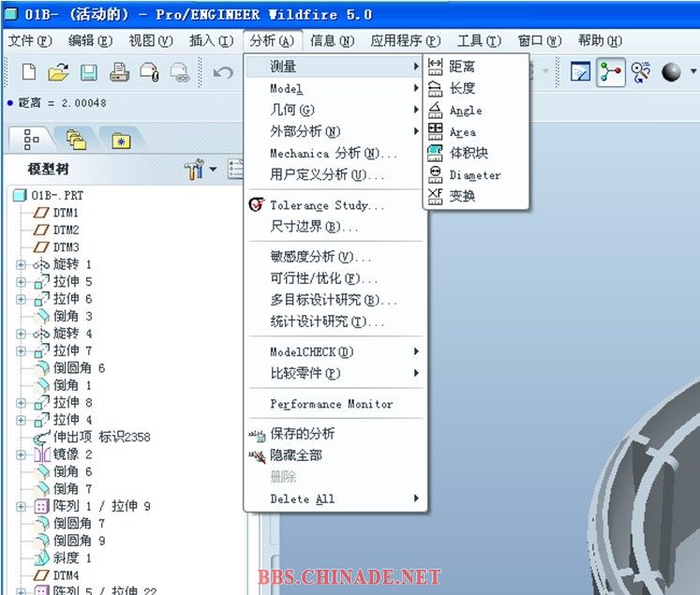The width and height of the screenshot is (700, 595).
Task: Expand the 旋转 4 tree node
Action: (x=21, y=334)
